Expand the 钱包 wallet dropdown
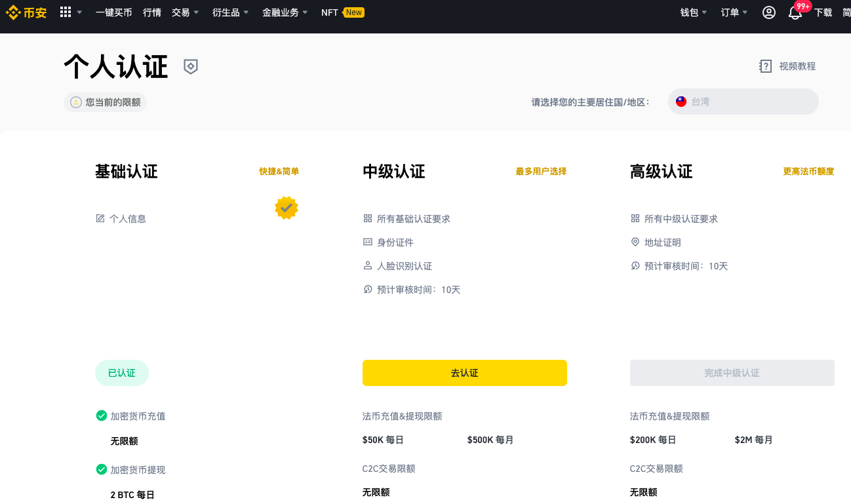Screen dimensions: 851x504 694,12
